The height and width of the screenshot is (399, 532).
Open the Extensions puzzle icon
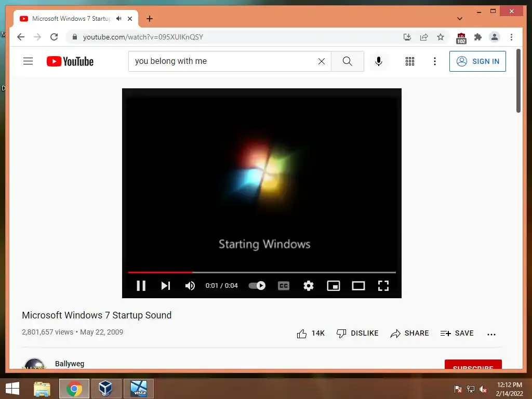[x=478, y=37]
